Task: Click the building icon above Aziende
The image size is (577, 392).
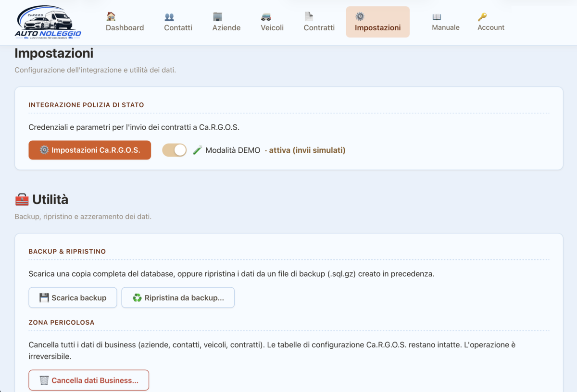Action: point(217,16)
